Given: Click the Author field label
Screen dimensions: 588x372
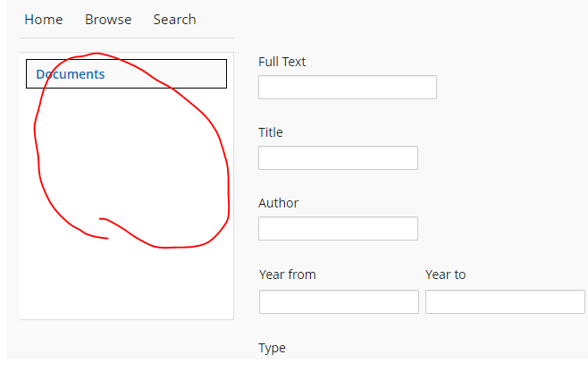Looking at the screenshot, I should (x=278, y=203).
